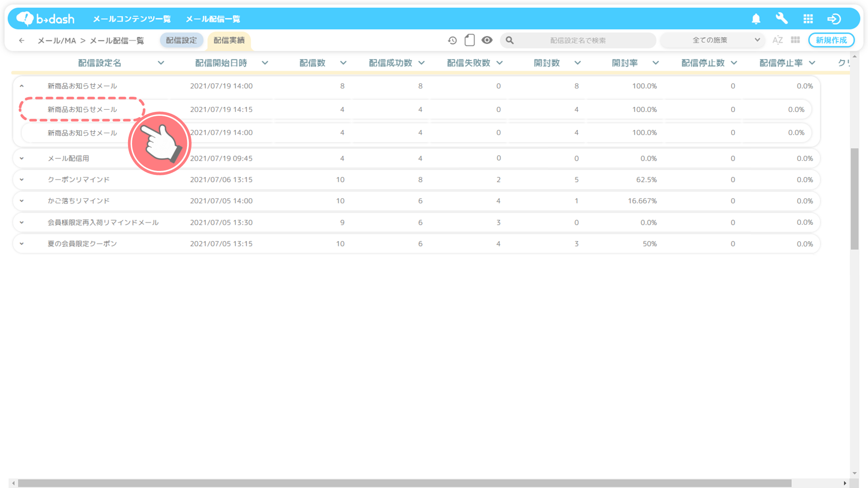Viewport: 868px width, 488px height.
Task: Open 開封率 column chevron
Action: click(x=656, y=63)
